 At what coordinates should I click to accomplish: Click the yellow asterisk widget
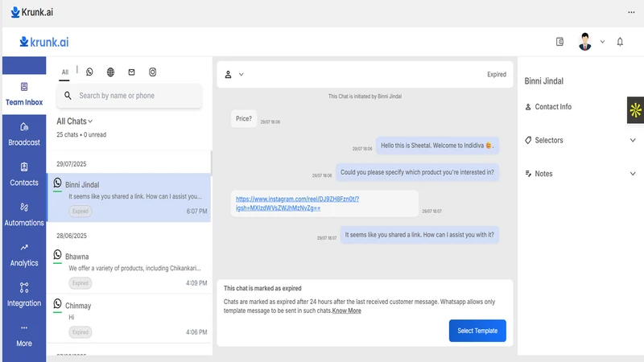pos(635,110)
